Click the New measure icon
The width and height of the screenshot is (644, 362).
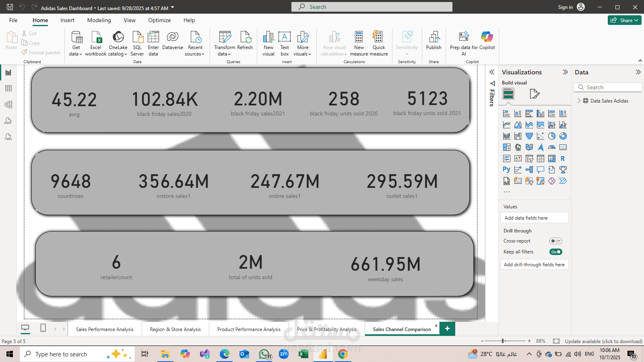359,37
